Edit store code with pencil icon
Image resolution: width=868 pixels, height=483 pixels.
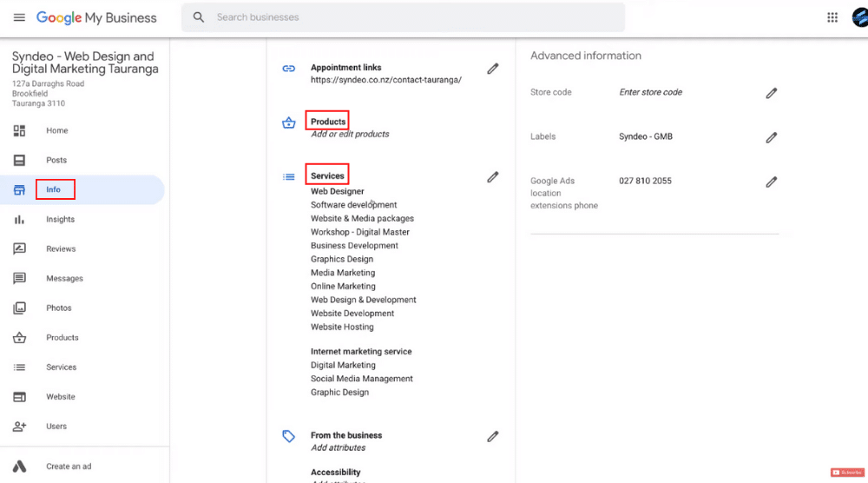click(771, 93)
